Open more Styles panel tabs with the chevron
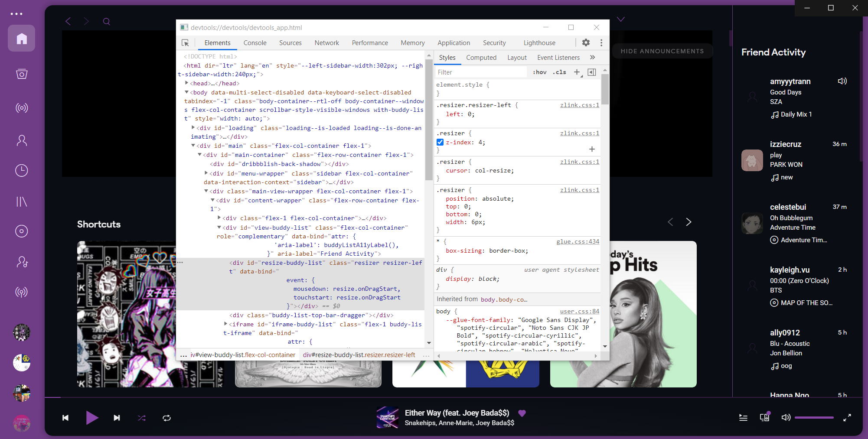The image size is (868, 439). (x=592, y=57)
